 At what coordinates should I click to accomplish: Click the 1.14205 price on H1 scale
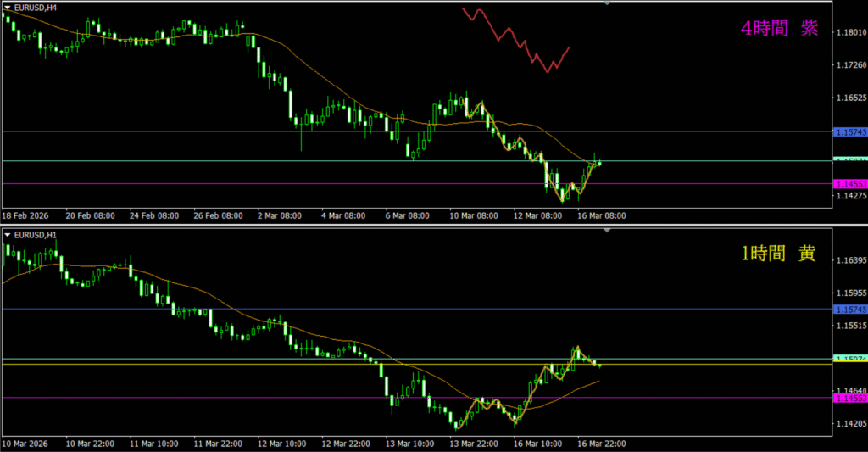(850, 424)
